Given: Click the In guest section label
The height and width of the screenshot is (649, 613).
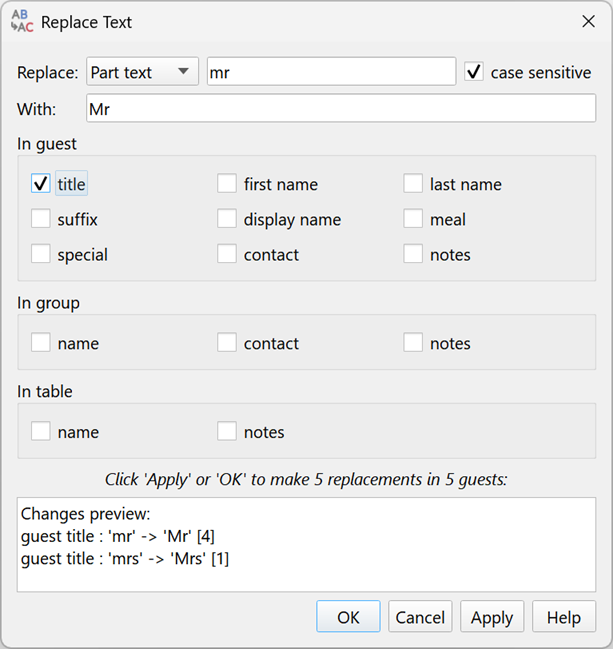Looking at the screenshot, I should click(47, 144).
